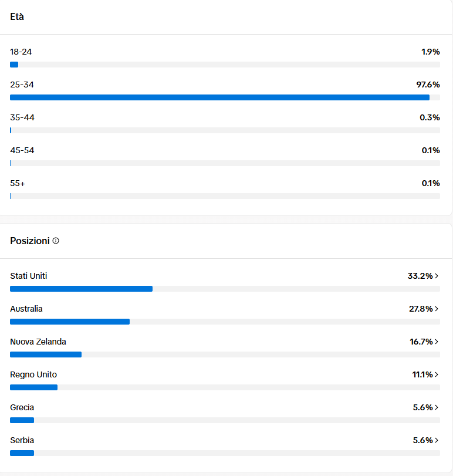Click the Nuova Zelanda location label

point(38,342)
